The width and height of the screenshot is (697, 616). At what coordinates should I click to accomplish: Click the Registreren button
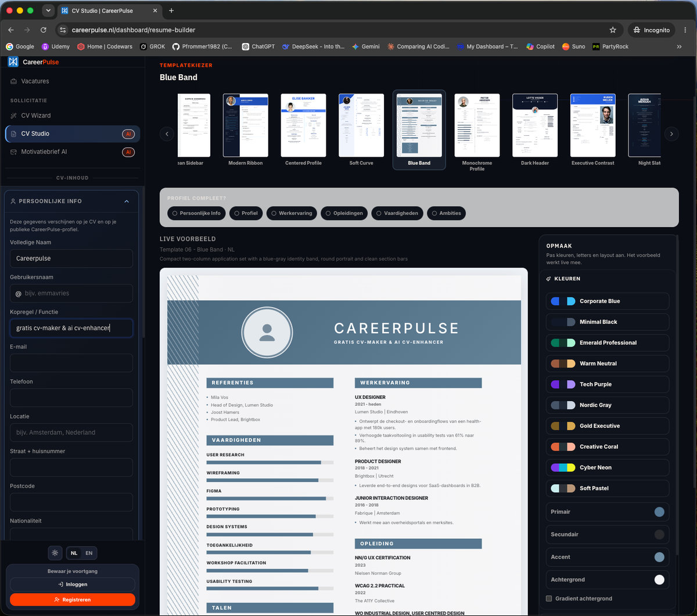[x=73, y=600]
